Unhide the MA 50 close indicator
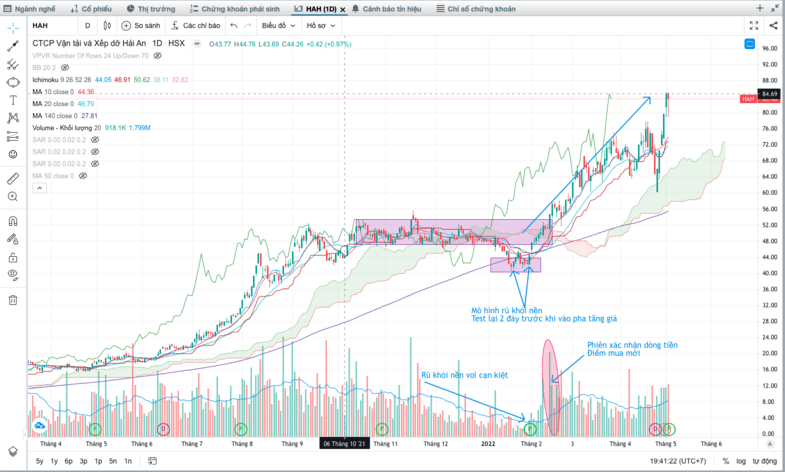785x472 pixels. coord(83,176)
